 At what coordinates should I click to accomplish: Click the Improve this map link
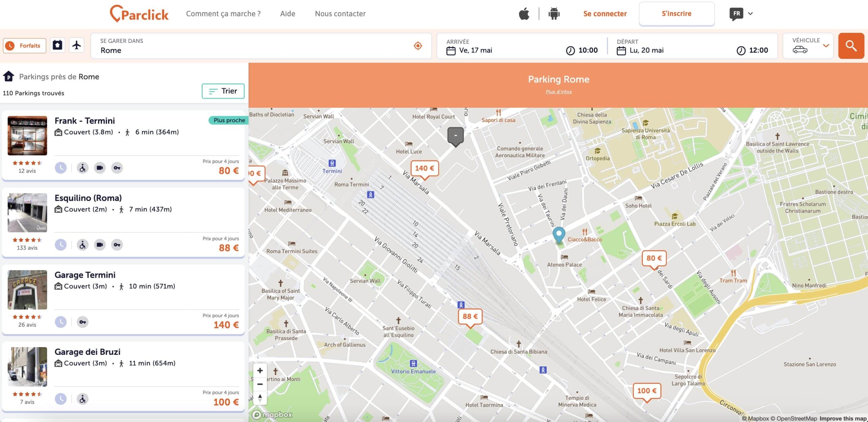pyautogui.click(x=843, y=419)
